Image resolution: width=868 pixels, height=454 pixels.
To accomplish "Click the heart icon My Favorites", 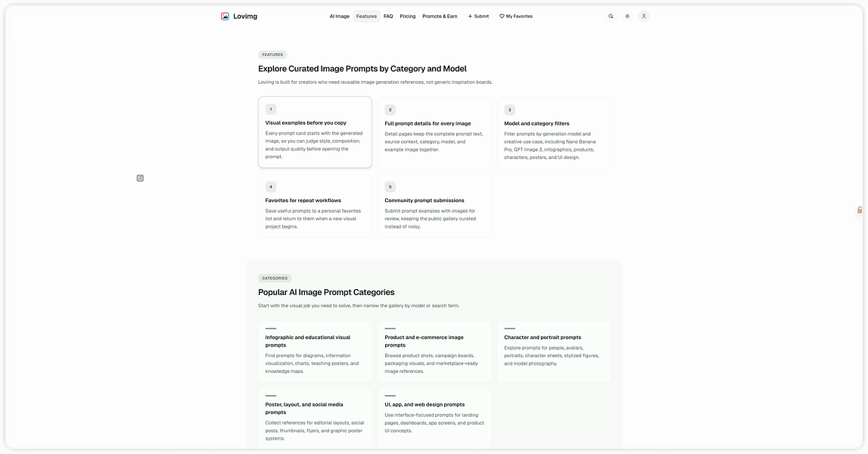I will (x=516, y=16).
